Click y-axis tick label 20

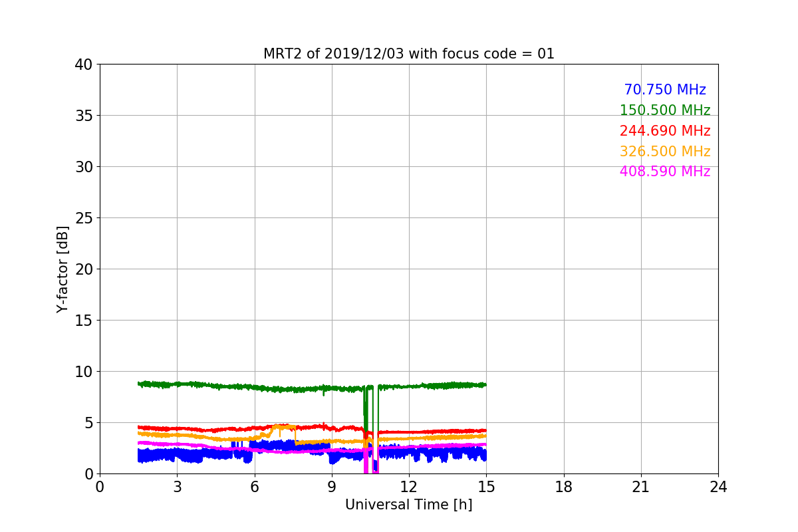click(84, 269)
